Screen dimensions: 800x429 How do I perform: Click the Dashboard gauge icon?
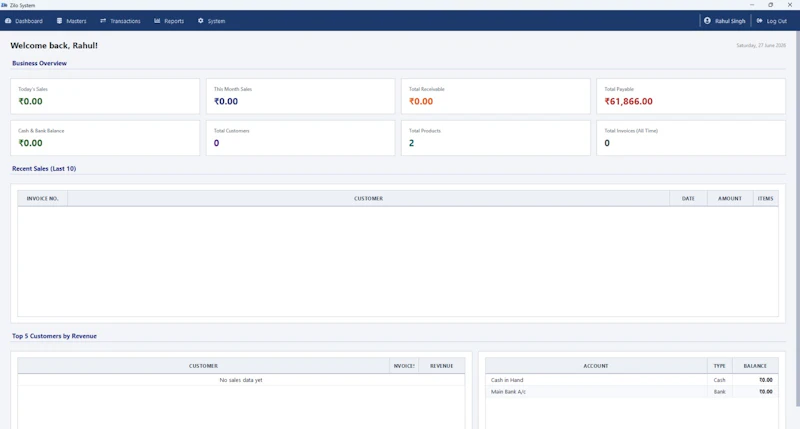8,21
